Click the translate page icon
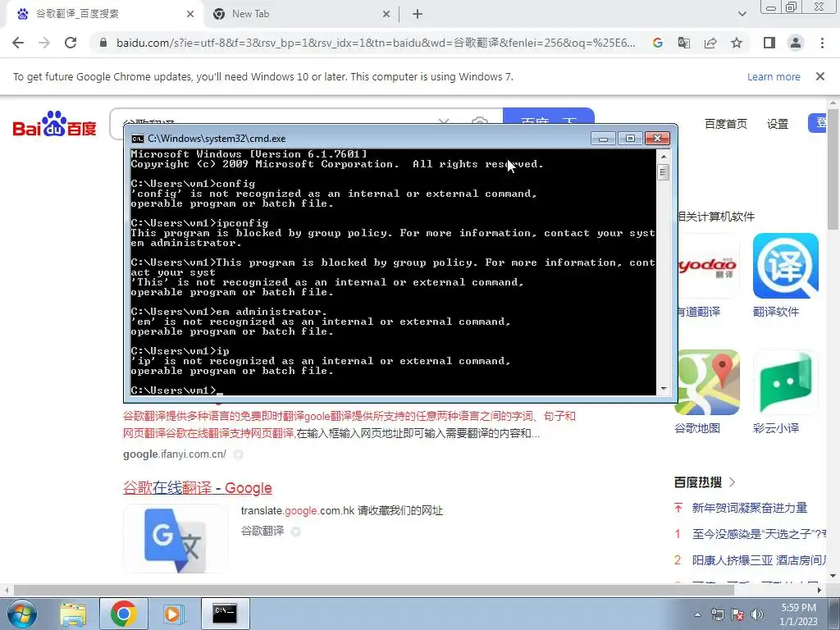This screenshot has height=630, width=840. (x=684, y=43)
